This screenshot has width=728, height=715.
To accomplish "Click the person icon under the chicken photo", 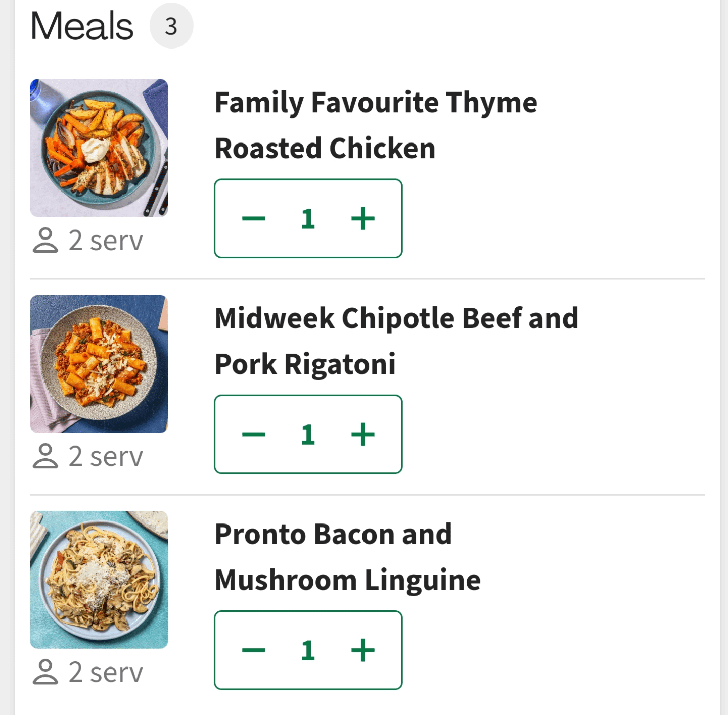I will click(x=45, y=240).
